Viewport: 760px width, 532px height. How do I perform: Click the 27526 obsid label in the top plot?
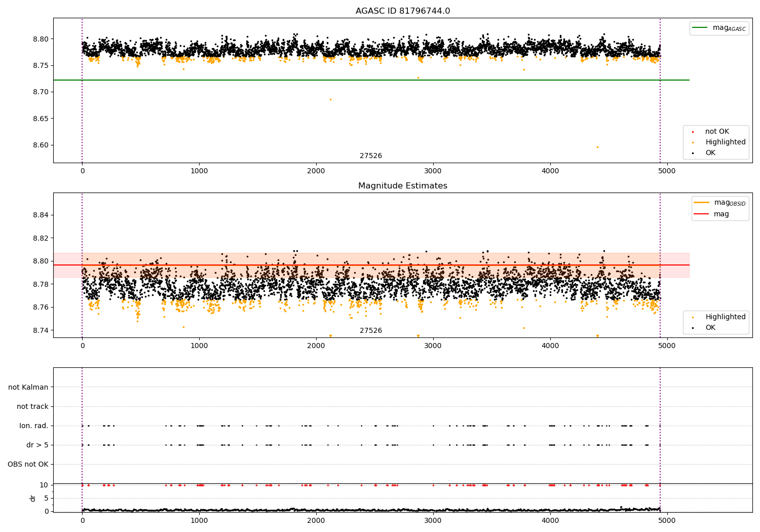pyautogui.click(x=371, y=156)
